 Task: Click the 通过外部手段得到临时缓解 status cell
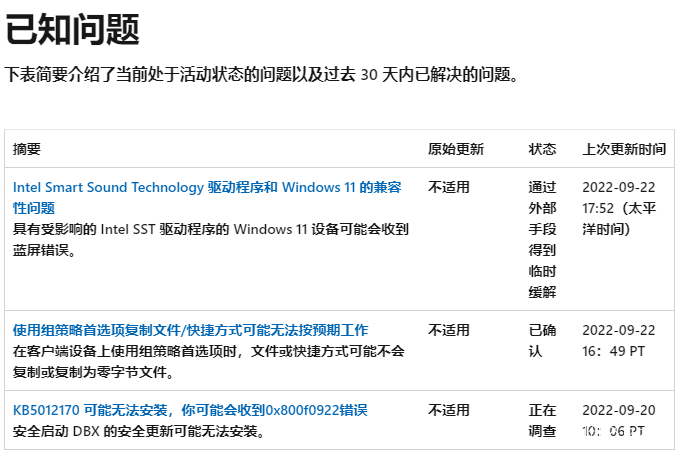pos(542,239)
